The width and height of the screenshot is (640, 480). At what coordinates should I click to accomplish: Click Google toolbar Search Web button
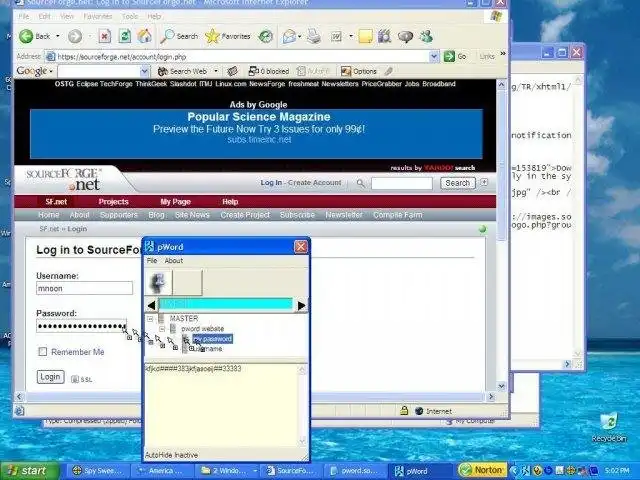click(182, 71)
